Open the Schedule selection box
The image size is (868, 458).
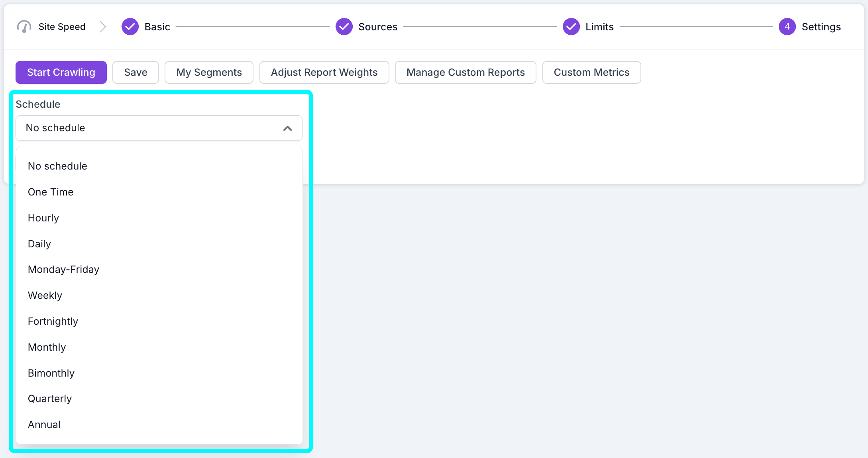point(159,128)
